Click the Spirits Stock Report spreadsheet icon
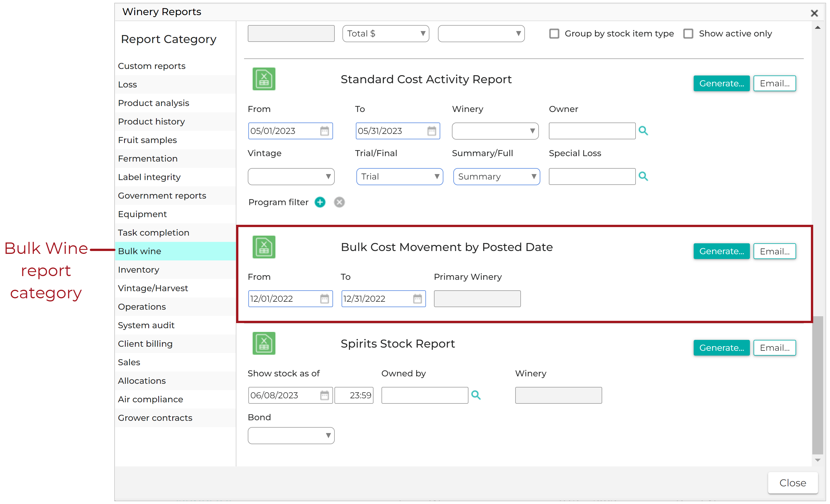The height and width of the screenshot is (504, 830). pyautogui.click(x=264, y=343)
